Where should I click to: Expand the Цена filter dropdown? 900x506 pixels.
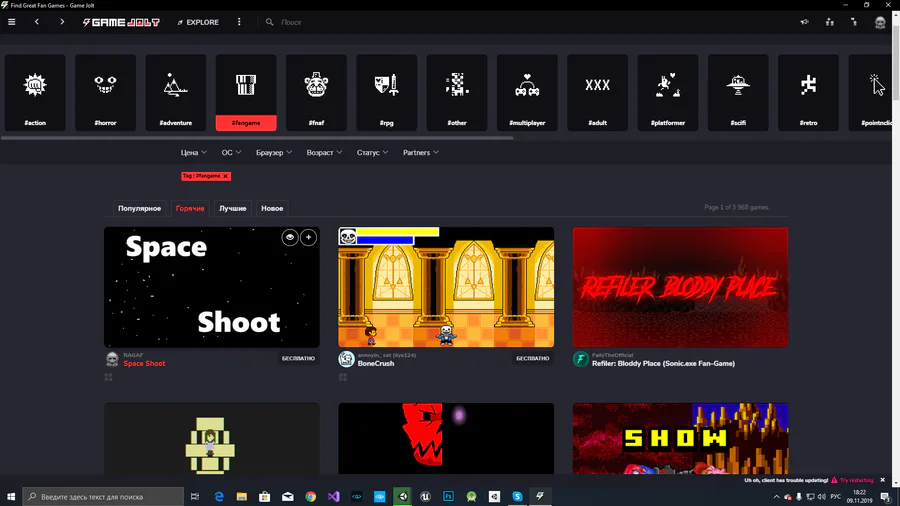(x=193, y=152)
